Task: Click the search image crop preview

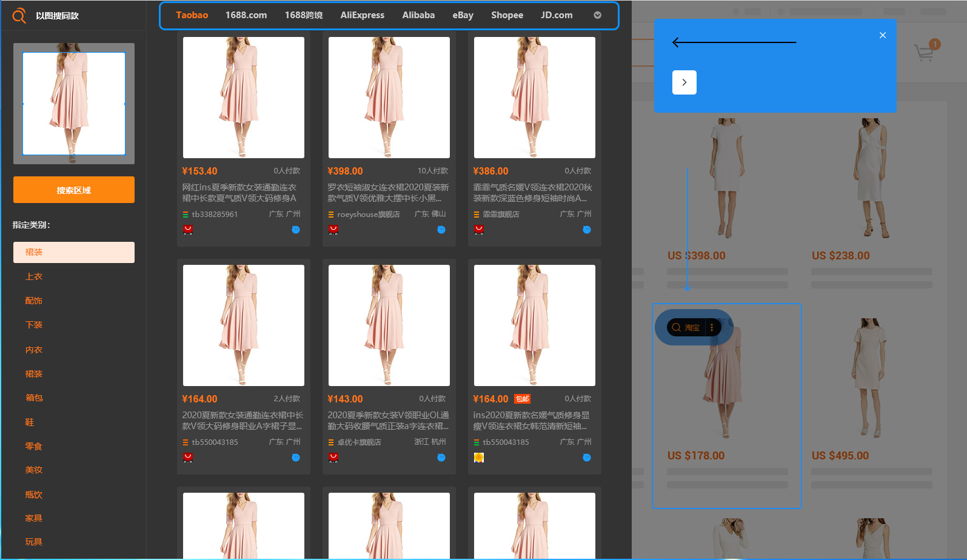Action: [74, 104]
